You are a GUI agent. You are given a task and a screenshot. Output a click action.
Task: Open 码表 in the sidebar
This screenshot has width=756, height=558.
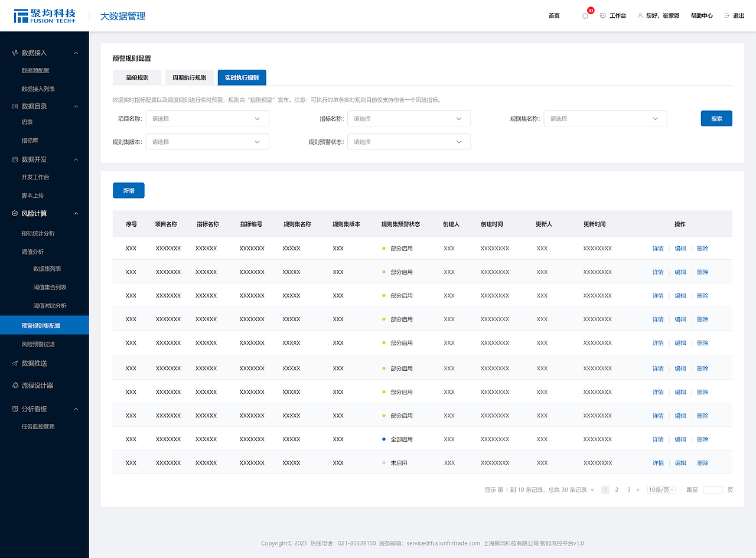tap(27, 122)
